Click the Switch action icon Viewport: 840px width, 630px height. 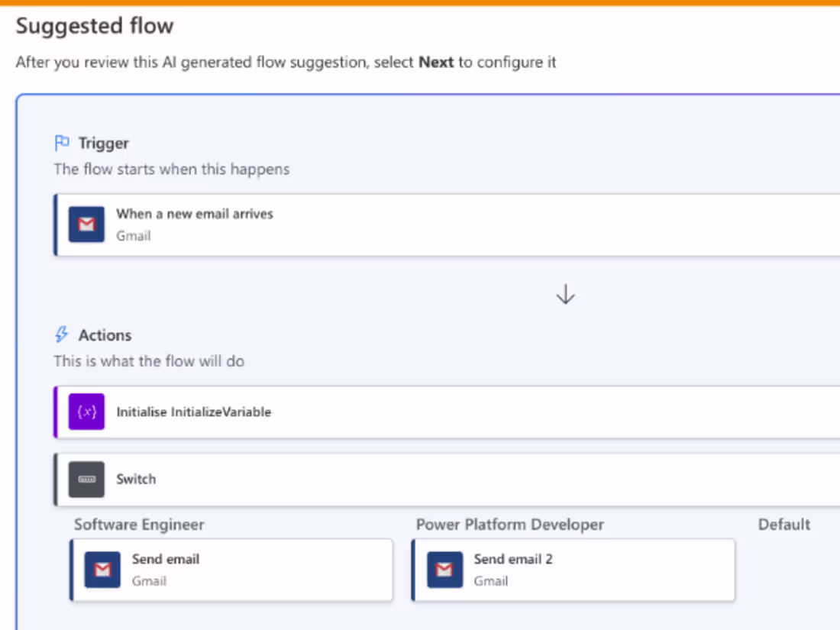click(x=86, y=480)
